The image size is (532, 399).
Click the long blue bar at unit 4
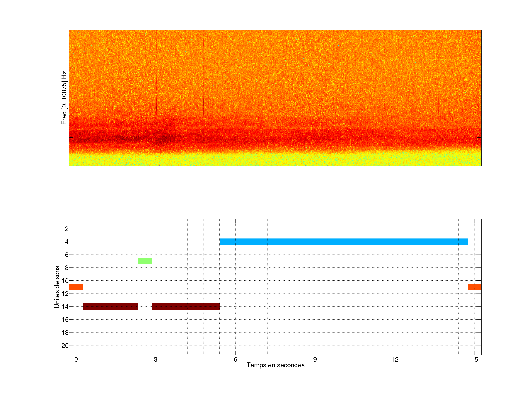click(344, 242)
